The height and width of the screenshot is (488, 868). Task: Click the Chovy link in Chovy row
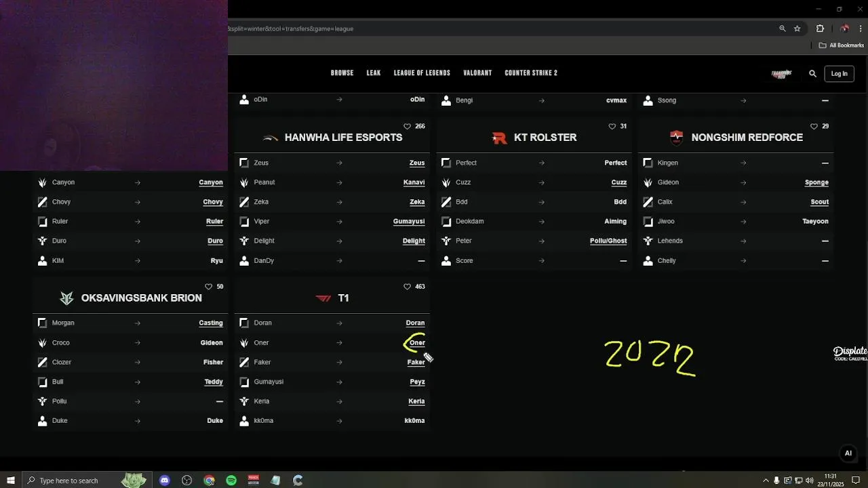click(213, 202)
